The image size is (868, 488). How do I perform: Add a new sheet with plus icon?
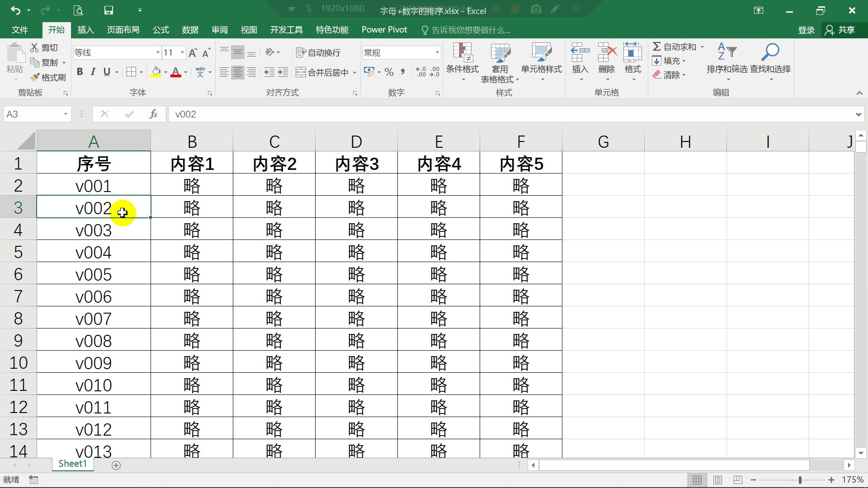116,465
